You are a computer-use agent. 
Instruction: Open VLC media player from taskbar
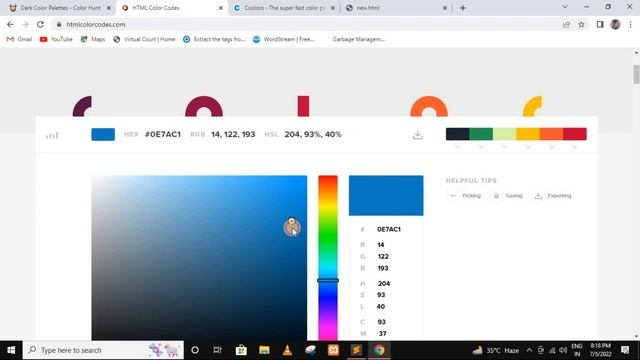[287, 350]
